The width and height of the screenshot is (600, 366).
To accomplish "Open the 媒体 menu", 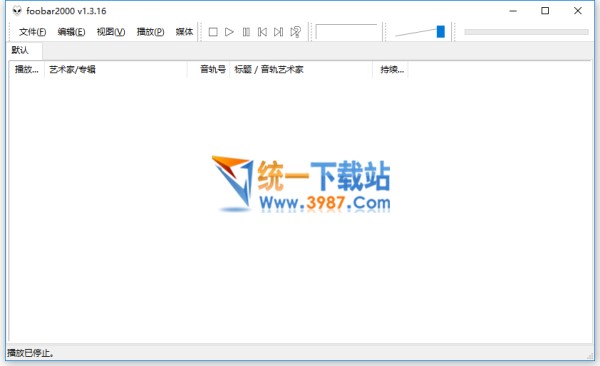I will 184,32.
